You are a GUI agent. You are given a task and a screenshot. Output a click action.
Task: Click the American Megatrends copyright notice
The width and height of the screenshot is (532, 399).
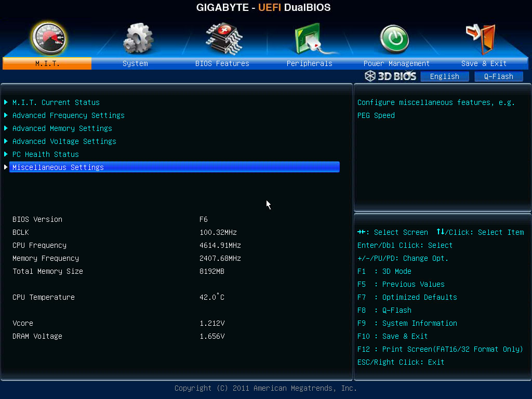[265, 388]
